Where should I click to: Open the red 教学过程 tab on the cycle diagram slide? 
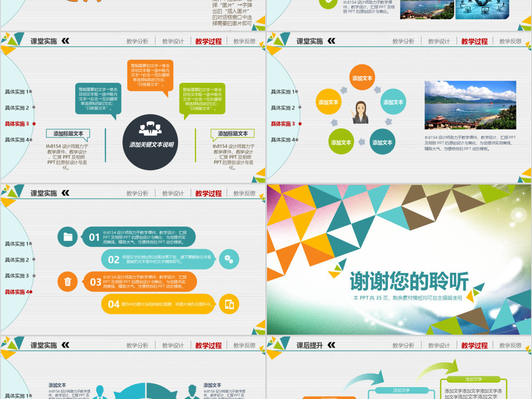(x=474, y=41)
